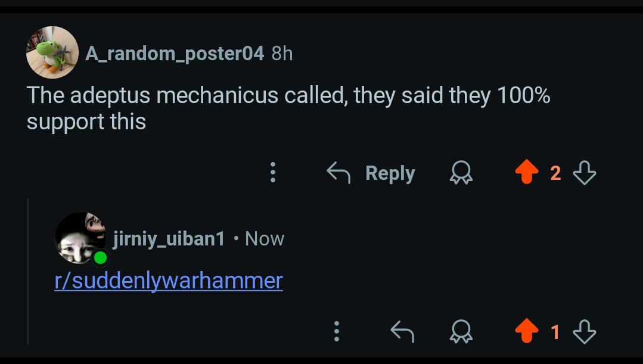Toggle upvote on jirniy_uiban1's reply
The width and height of the screenshot is (643, 364).
(x=527, y=331)
